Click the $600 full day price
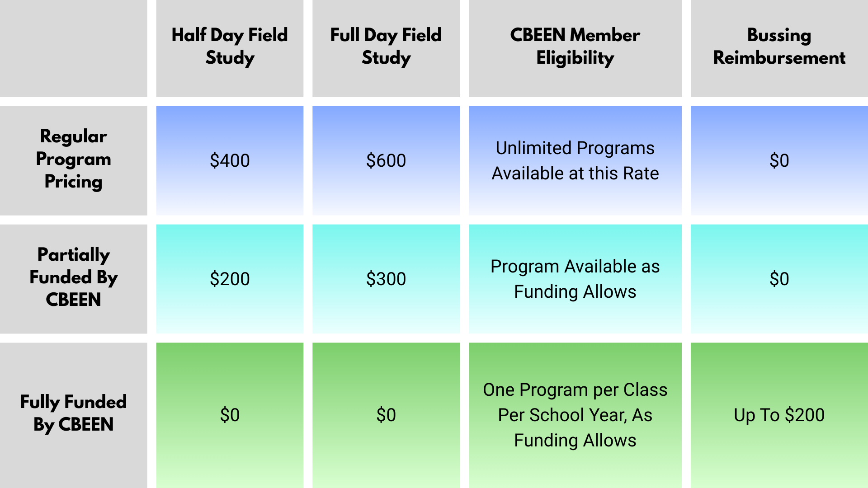Image resolution: width=868 pixels, height=488 pixels. pos(386,160)
